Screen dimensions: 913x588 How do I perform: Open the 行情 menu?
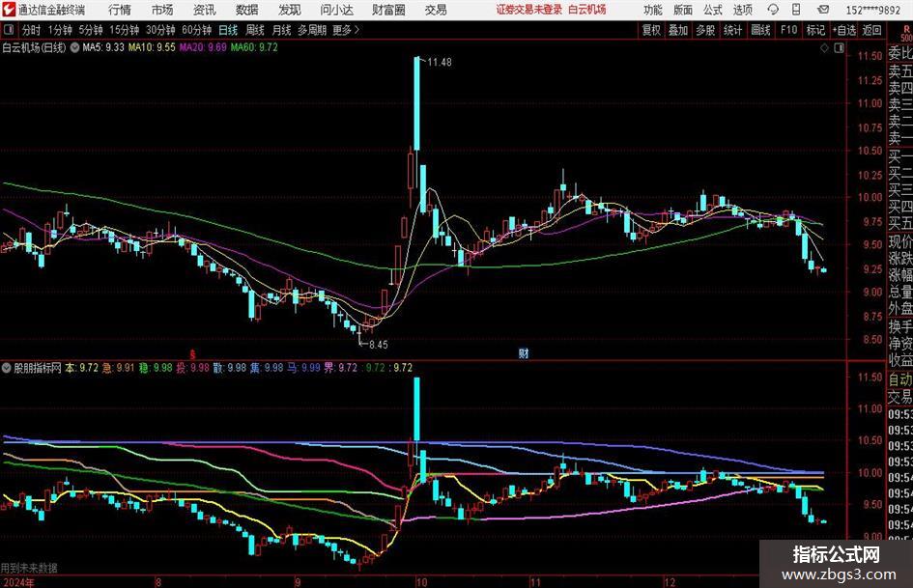coord(120,10)
